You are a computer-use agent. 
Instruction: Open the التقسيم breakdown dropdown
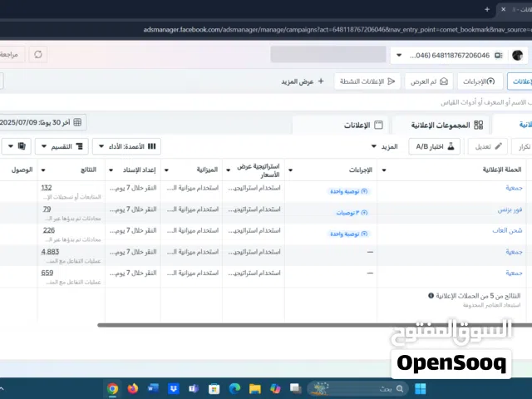pyautogui.click(x=62, y=146)
